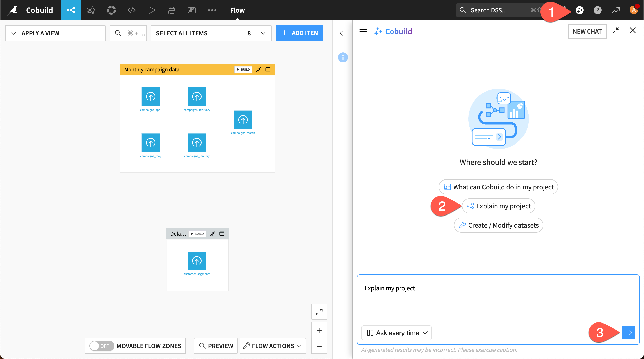Open the code notebooks icon
644x359 pixels.
[132, 10]
